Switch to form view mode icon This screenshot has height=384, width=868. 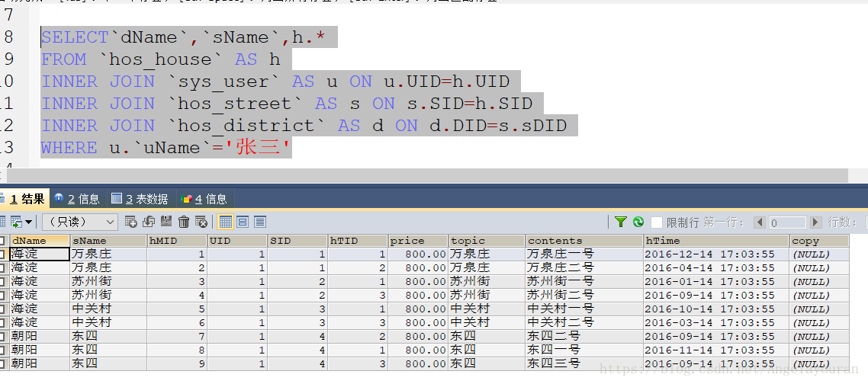click(x=243, y=222)
